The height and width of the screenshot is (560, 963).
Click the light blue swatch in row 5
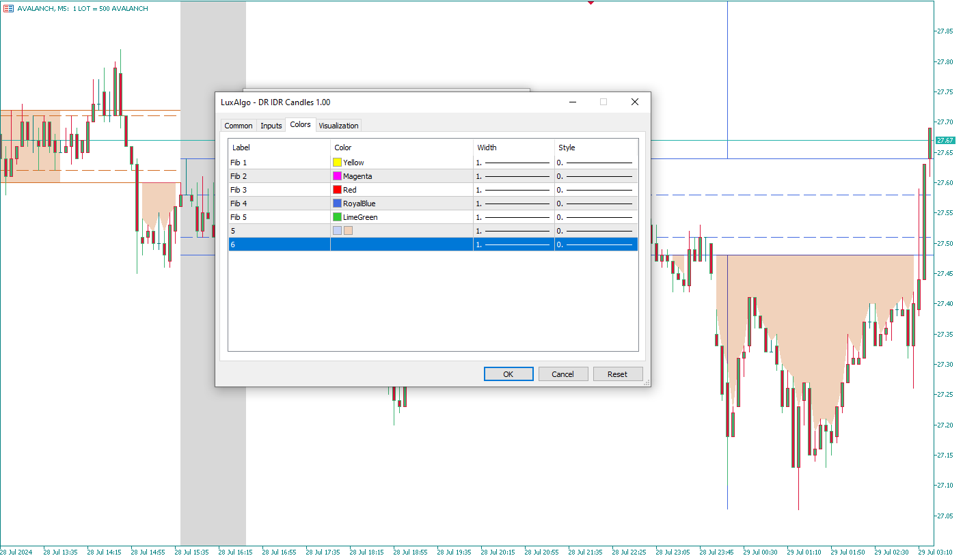pyautogui.click(x=337, y=231)
